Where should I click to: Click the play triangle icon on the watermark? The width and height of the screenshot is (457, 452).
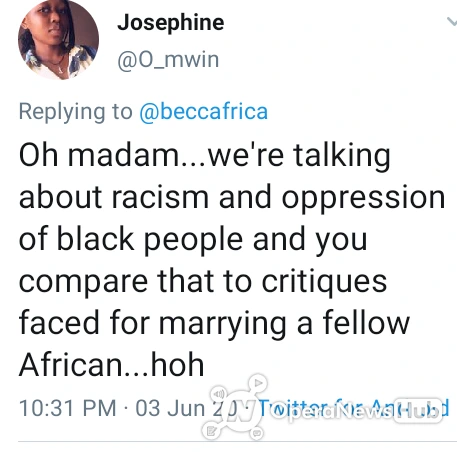pos(258,383)
